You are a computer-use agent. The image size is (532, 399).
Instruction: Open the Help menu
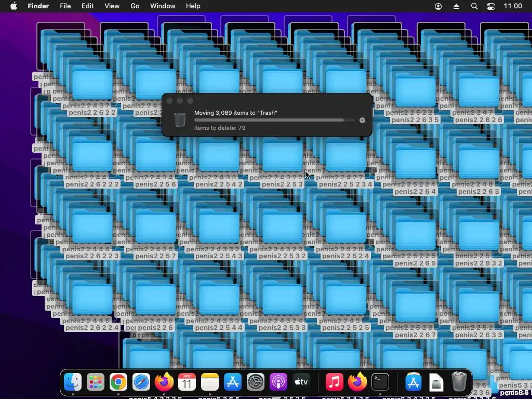[x=193, y=6]
